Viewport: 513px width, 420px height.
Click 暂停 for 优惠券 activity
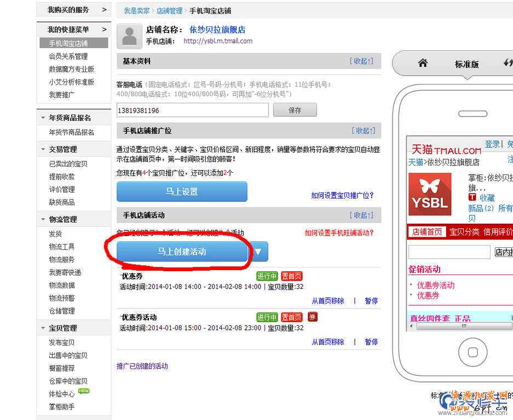coord(371,301)
